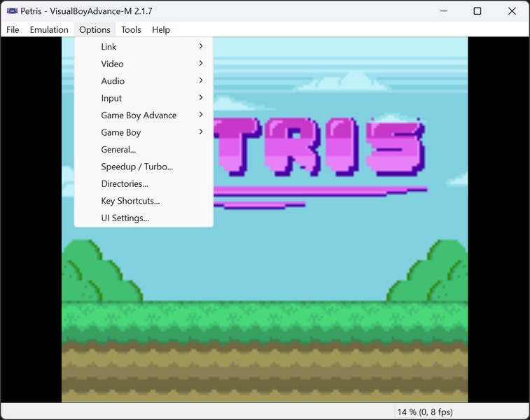Expand the Audio submenu arrow
This screenshot has width=530, height=420.
[201, 81]
